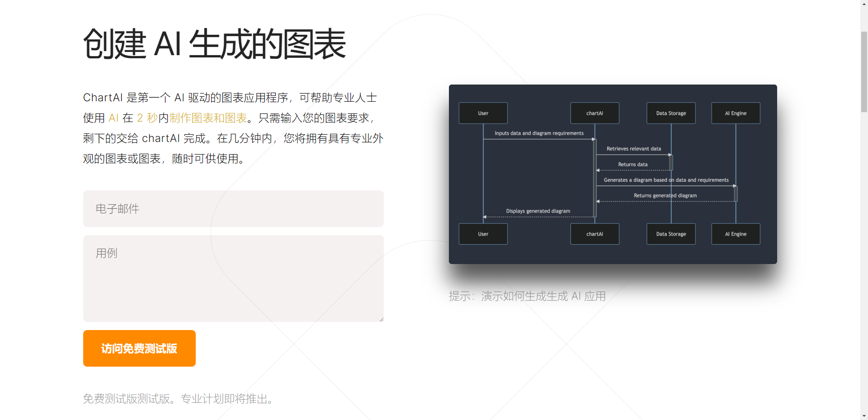Click the 访问免费测试版 orange button
Viewport: 868px width, 420px height.
[x=139, y=348]
